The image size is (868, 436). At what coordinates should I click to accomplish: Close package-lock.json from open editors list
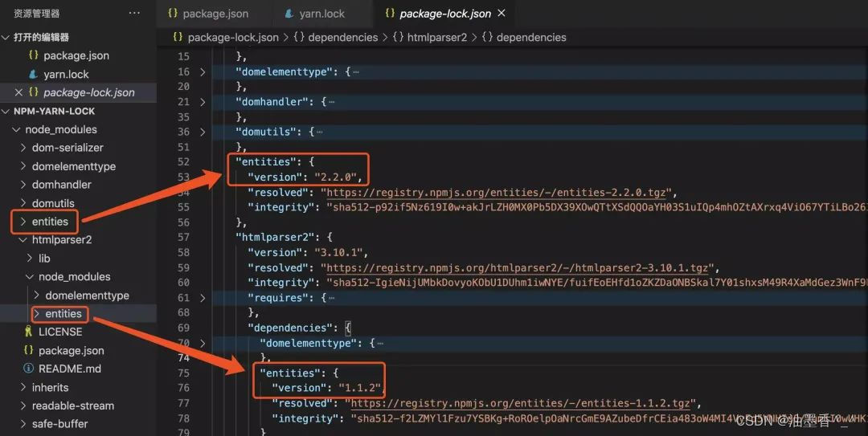point(18,92)
